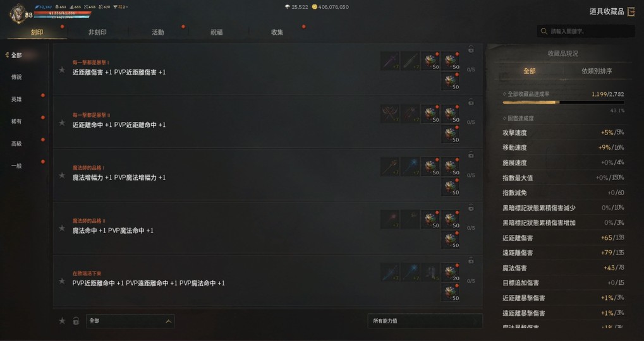The width and height of the screenshot is (644, 341).
Task: Switch to the 非刻印 tab
Action: pos(97,32)
